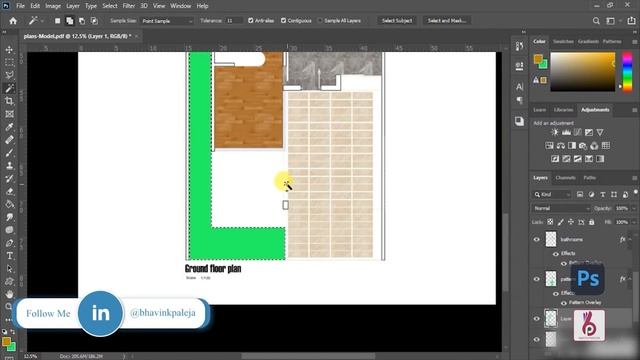Select the Magic Wand tool in toolbar
This screenshot has width=640, height=360.
[9, 88]
